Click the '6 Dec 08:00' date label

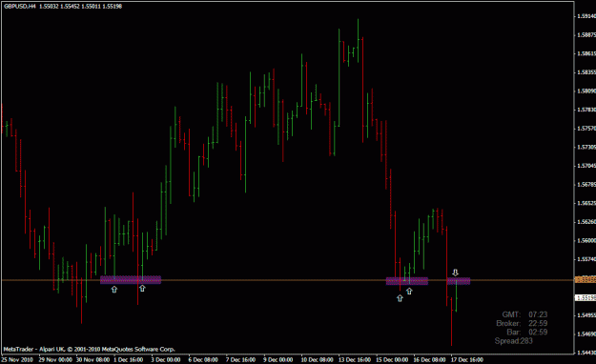pos(203,359)
